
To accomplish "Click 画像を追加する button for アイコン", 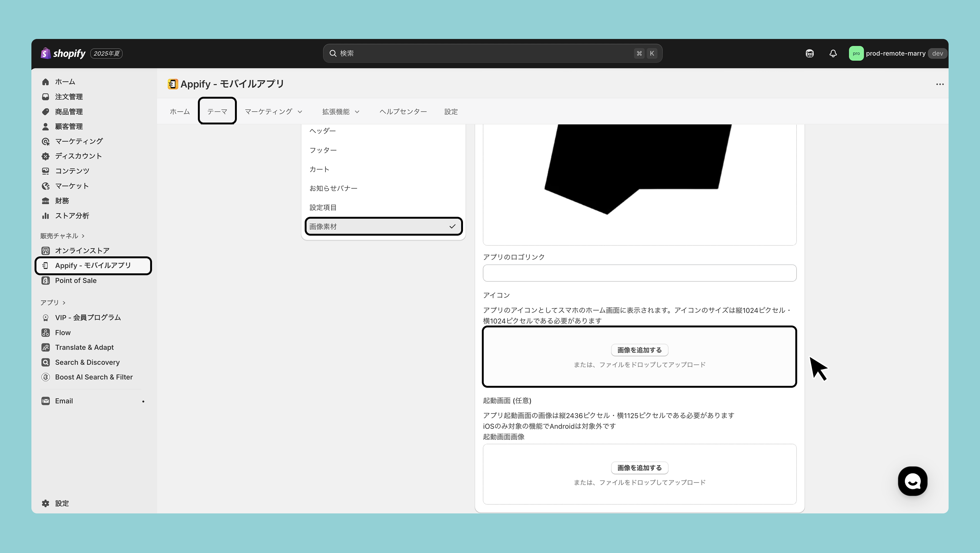I will coord(639,350).
